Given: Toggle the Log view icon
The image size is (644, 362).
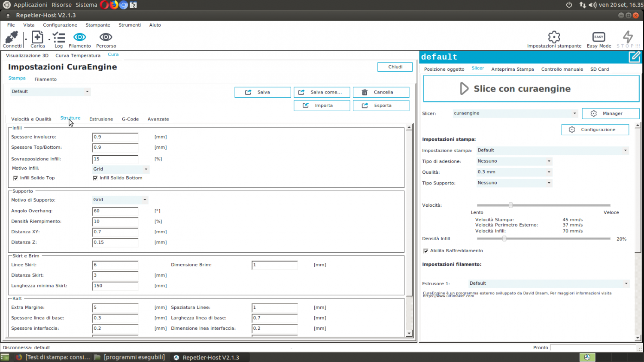Looking at the screenshot, I should pos(59,37).
